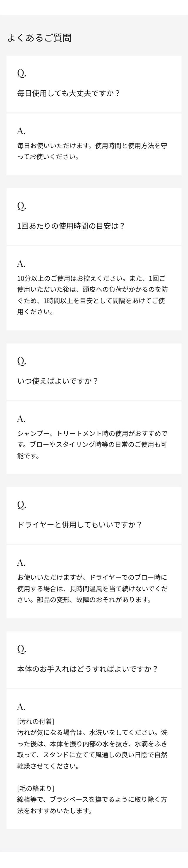Expand the 毎日使用しても大丈夫ですか question
This screenshot has width=188, height=868.
click(x=69, y=93)
